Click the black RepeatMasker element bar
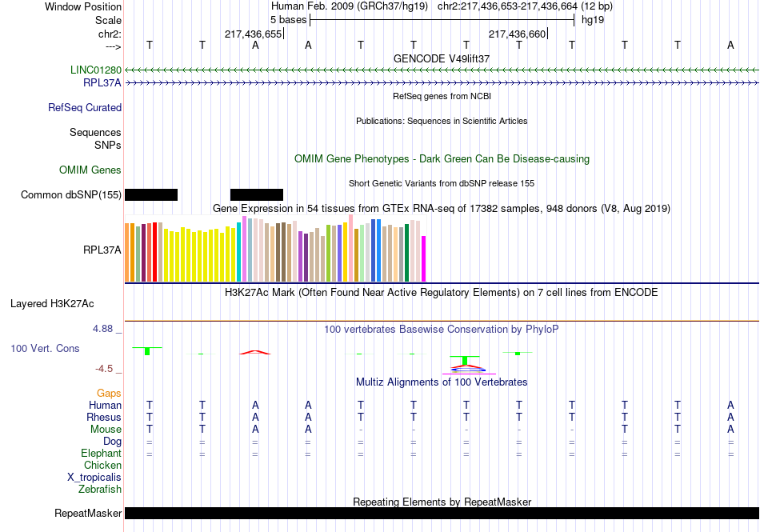 442,513
